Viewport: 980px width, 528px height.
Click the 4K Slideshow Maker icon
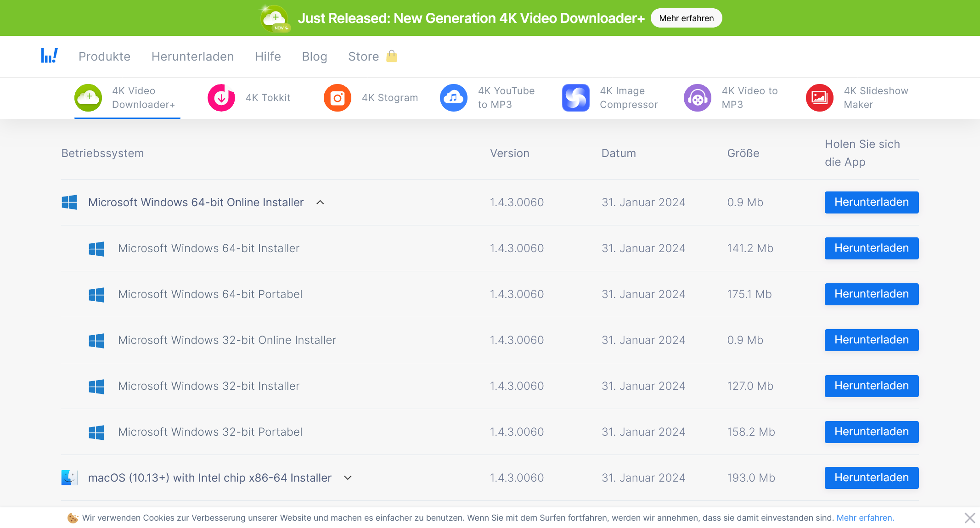pyautogui.click(x=819, y=98)
